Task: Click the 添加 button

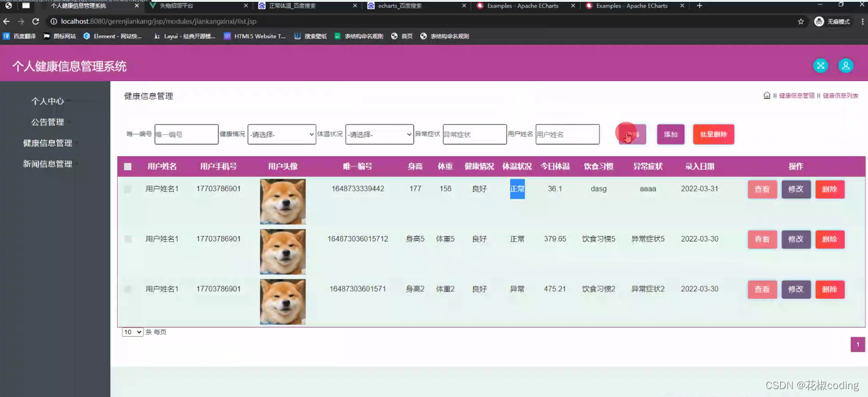Action: 670,134
